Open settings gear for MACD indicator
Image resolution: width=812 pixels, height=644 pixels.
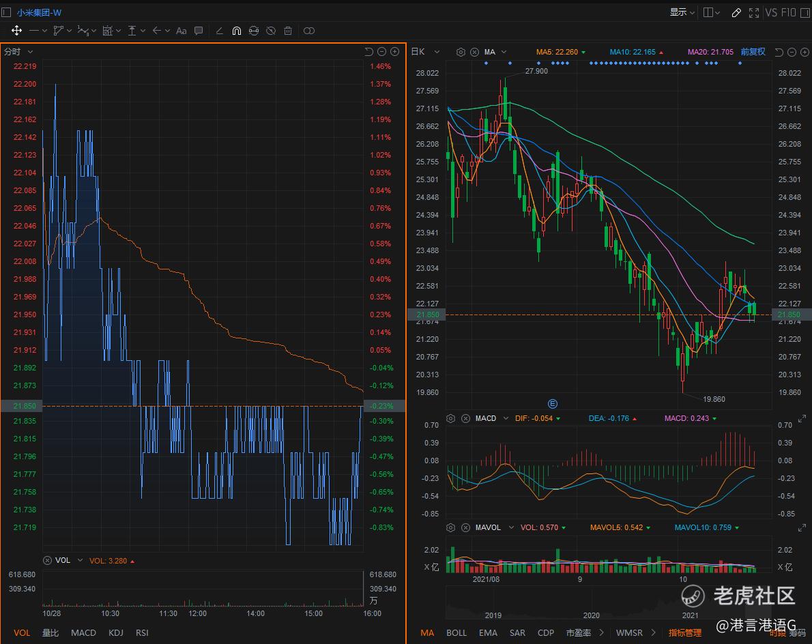pyautogui.click(x=451, y=418)
